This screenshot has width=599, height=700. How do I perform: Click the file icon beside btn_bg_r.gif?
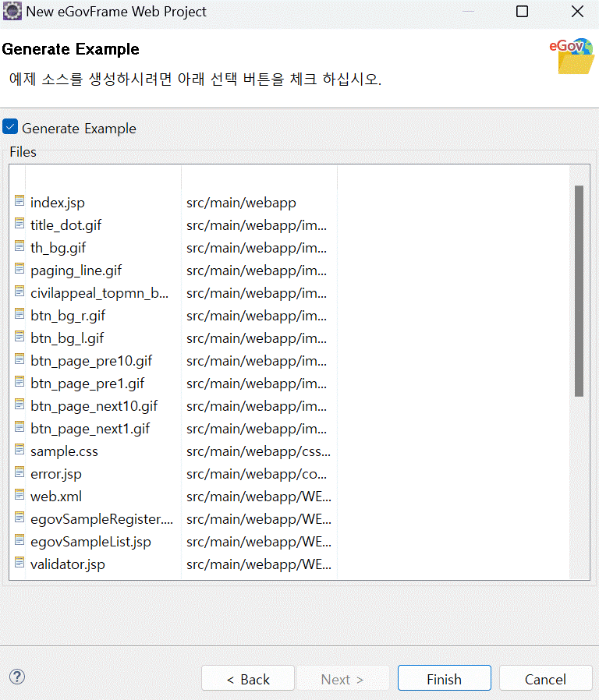coord(19,314)
